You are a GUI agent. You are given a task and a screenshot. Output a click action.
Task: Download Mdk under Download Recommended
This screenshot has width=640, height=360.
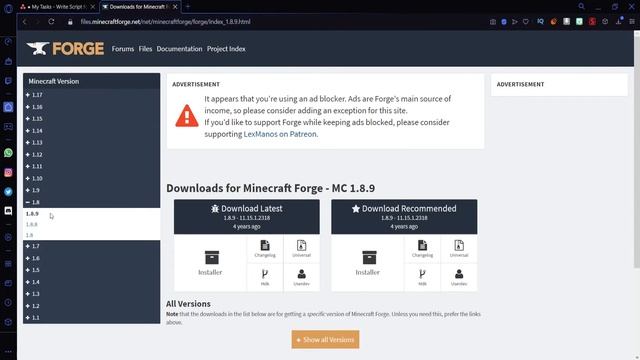[x=422, y=277]
